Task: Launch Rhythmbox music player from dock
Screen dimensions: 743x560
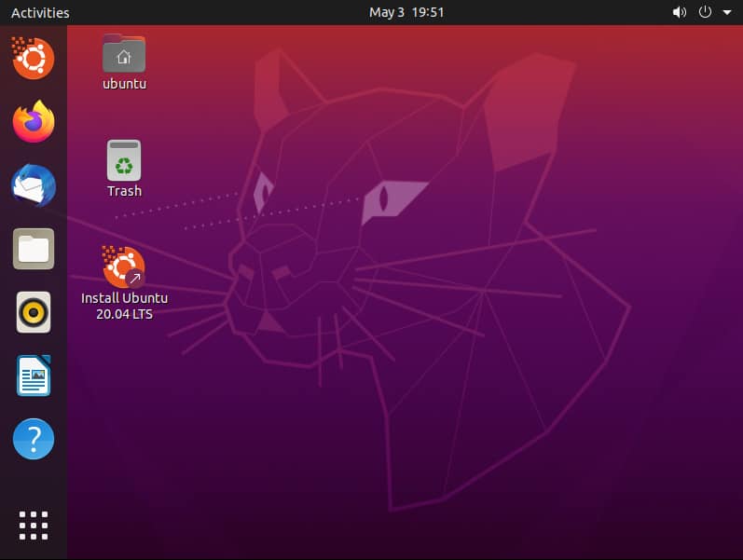Action: (x=34, y=312)
